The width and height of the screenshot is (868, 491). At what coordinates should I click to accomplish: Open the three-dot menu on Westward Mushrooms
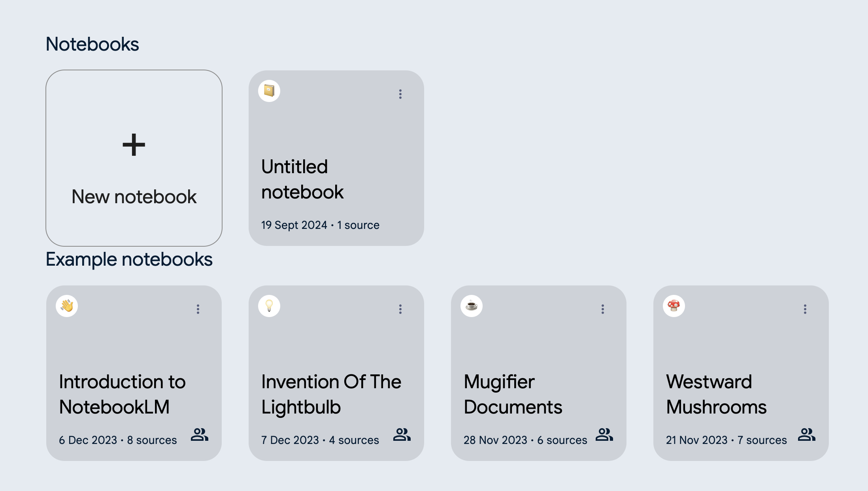(x=805, y=309)
